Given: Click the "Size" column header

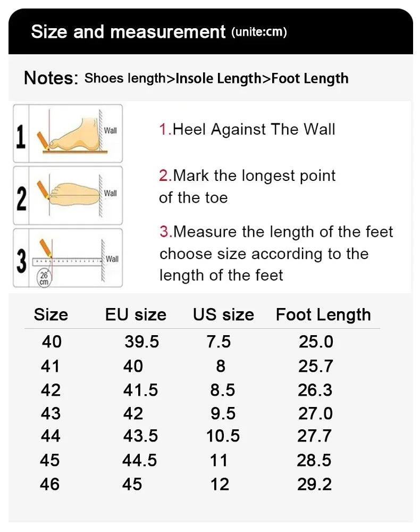Looking at the screenshot, I should [51, 314].
